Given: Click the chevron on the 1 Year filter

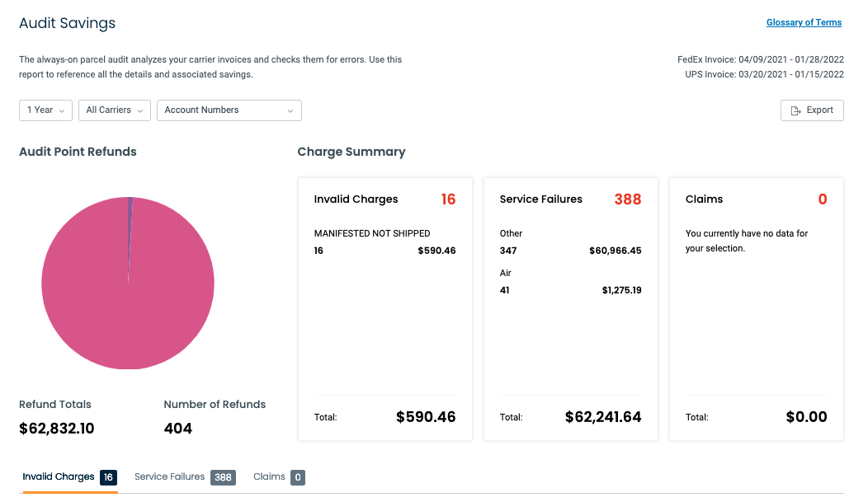Looking at the screenshot, I should (x=62, y=110).
